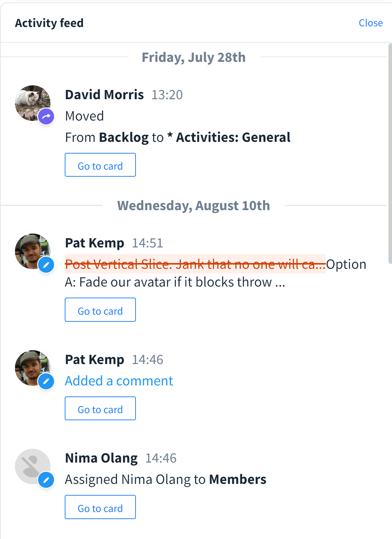The height and width of the screenshot is (539, 392).
Task: Click the struck-through "Post Vertical Slice" text
Action: click(x=195, y=264)
